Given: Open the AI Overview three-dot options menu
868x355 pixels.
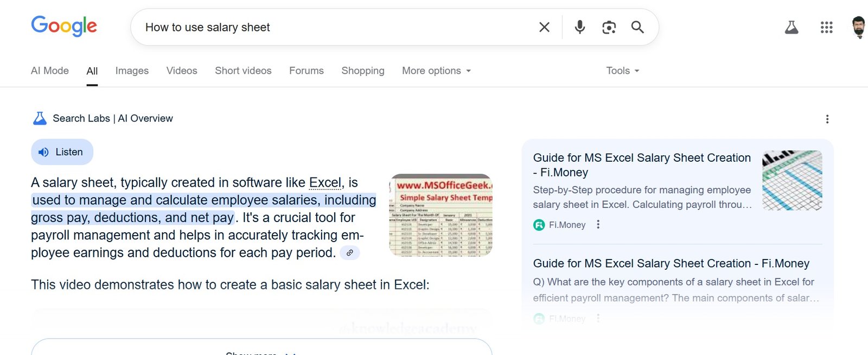Looking at the screenshot, I should pos(827,119).
